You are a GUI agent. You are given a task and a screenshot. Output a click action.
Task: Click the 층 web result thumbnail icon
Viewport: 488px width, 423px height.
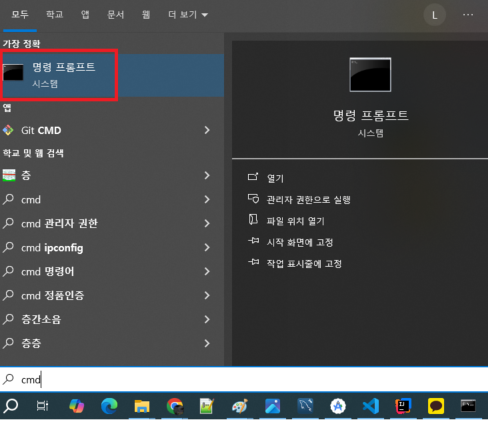click(9, 175)
